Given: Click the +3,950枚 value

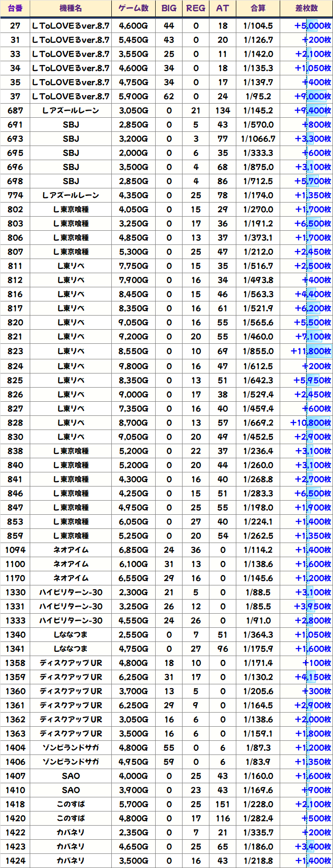Looking at the screenshot, I should (x=313, y=606).
